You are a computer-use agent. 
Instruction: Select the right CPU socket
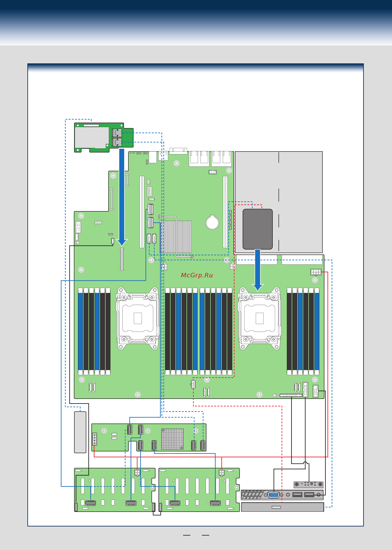259,318
